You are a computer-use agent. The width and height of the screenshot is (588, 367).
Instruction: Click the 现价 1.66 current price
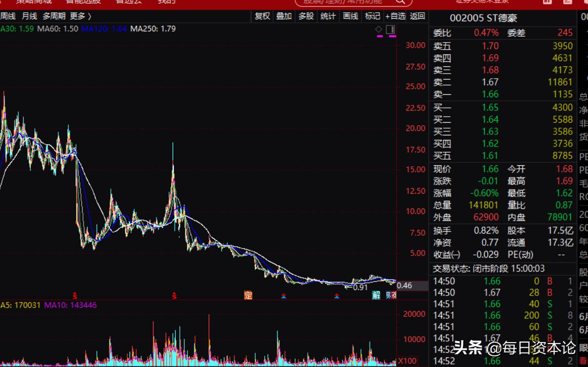point(490,169)
